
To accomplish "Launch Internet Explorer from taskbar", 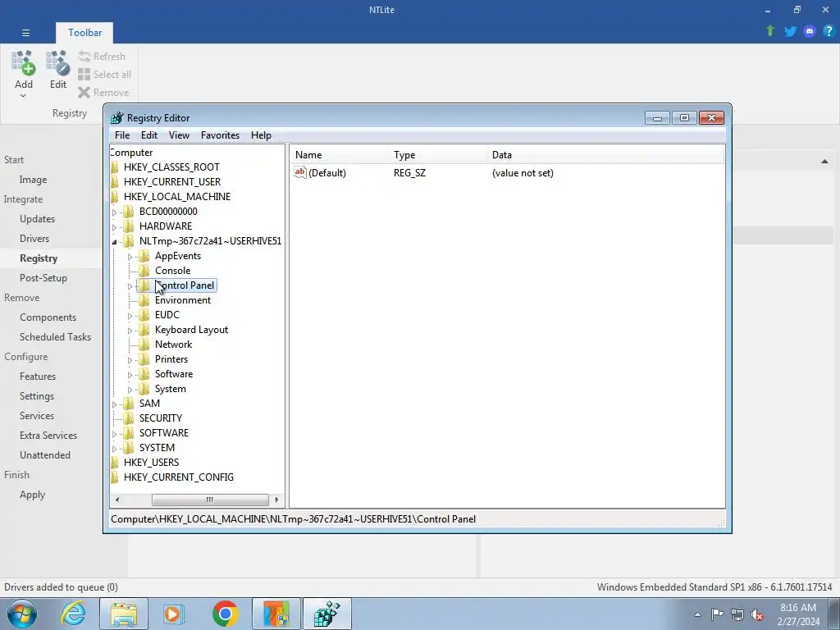I will click(73, 614).
